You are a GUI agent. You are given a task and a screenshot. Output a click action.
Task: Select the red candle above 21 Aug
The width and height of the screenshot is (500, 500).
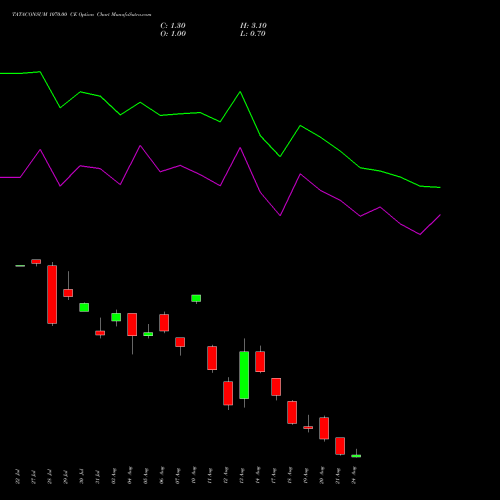[x=340, y=446]
